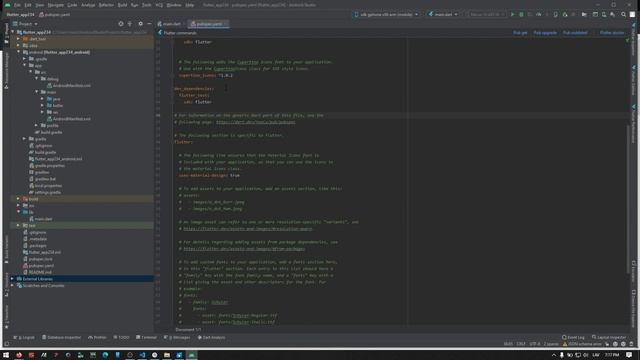Open Layout Inspector tool window

(x=609, y=338)
